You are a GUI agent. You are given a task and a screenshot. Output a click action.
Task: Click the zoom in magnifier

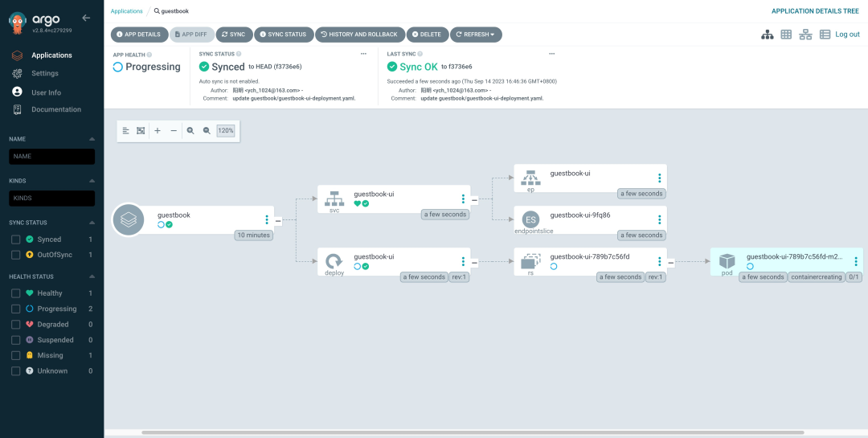(190, 131)
